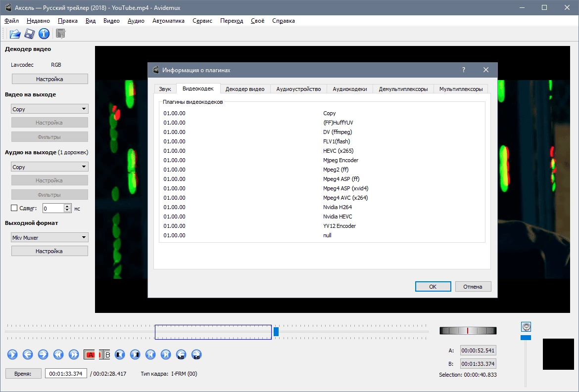
Task: Click the film strip toolbar icon
Action: (60, 34)
